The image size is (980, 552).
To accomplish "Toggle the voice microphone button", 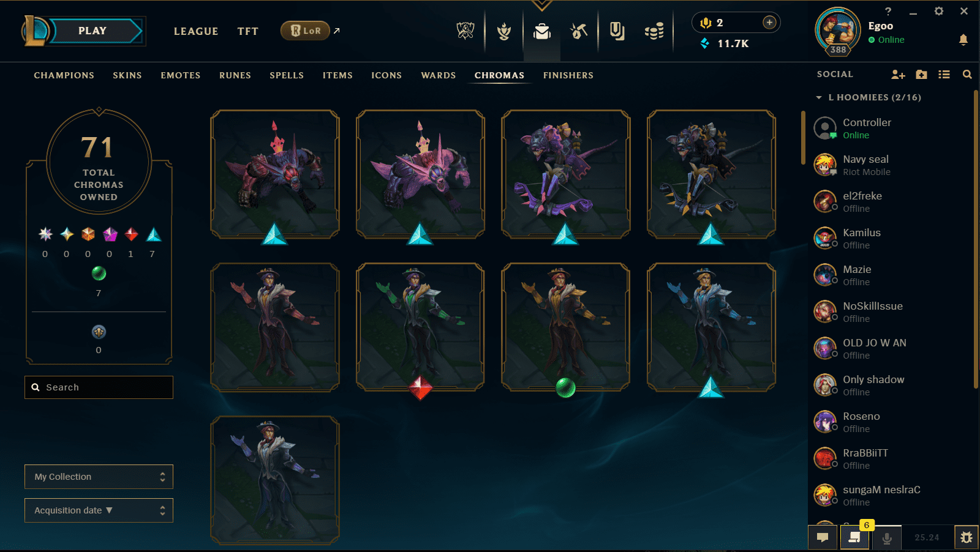I will point(886,537).
